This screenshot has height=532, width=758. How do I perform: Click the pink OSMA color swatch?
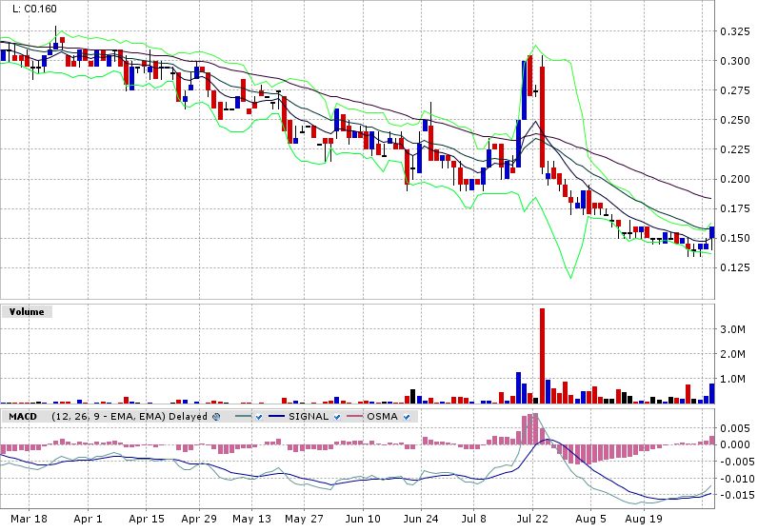point(353,417)
